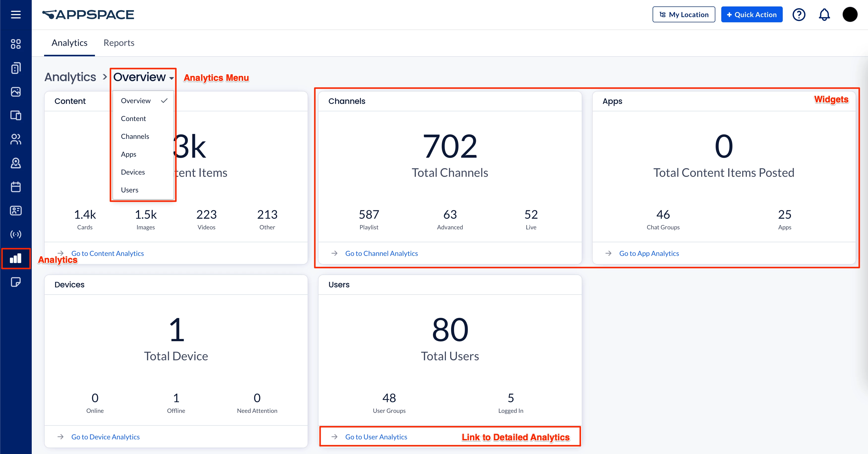Open the hamburger navigation menu

point(16,14)
